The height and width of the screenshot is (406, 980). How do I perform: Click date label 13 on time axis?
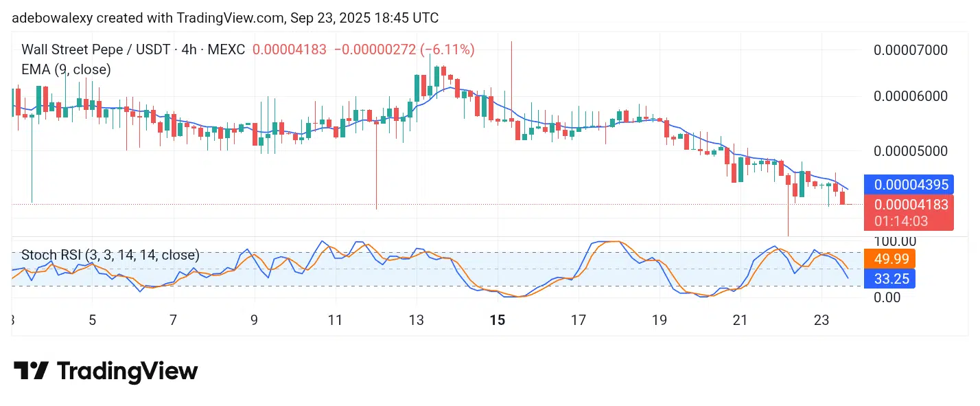click(416, 320)
